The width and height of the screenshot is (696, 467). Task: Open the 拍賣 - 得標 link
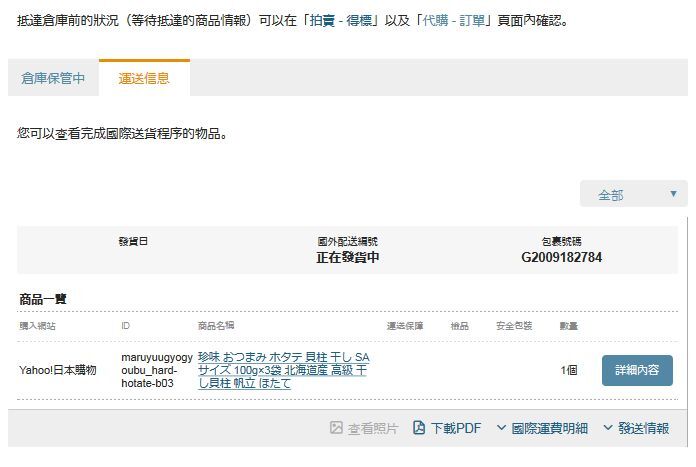341,20
